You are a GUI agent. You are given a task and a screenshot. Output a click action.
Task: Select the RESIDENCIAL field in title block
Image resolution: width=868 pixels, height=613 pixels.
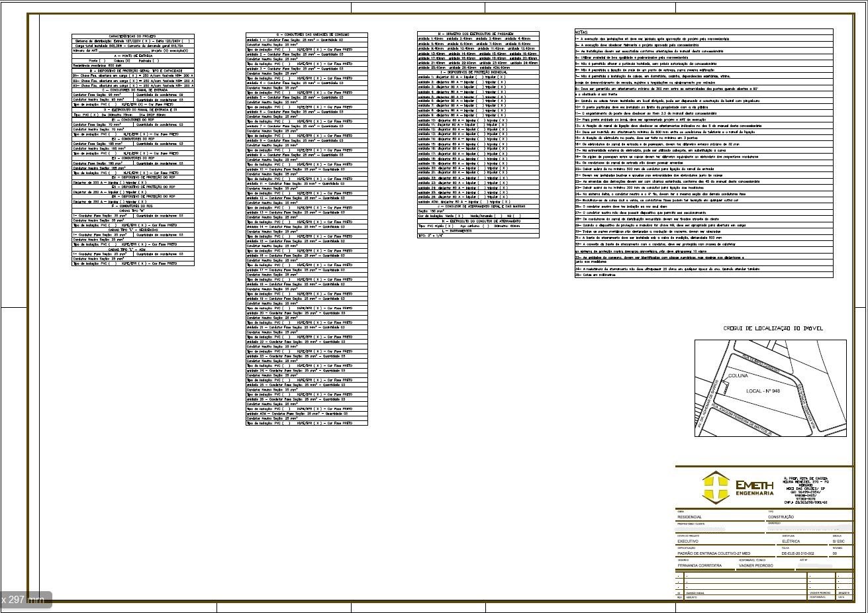coord(689,517)
